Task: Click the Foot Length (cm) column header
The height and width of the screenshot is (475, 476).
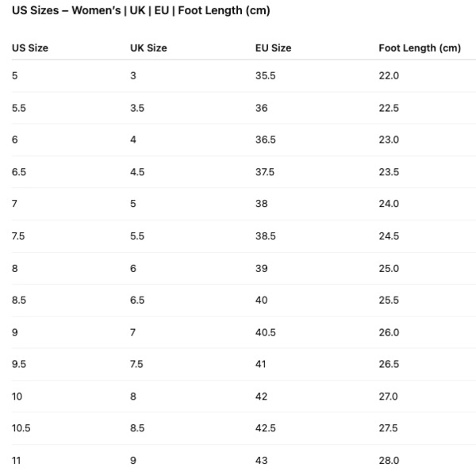Action: point(420,48)
